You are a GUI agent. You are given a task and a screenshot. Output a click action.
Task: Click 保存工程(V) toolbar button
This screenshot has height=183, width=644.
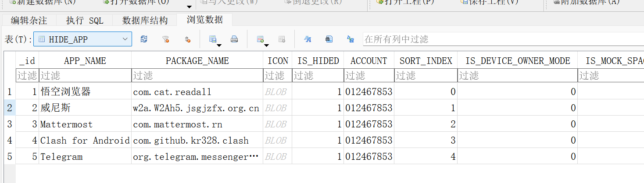[489, 2]
